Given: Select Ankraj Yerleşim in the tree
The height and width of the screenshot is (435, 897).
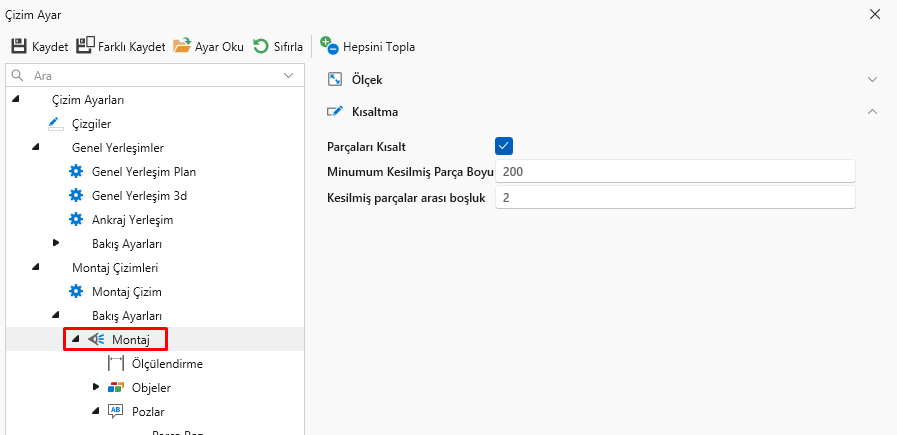Looking at the screenshot, I should coord(132,219).
